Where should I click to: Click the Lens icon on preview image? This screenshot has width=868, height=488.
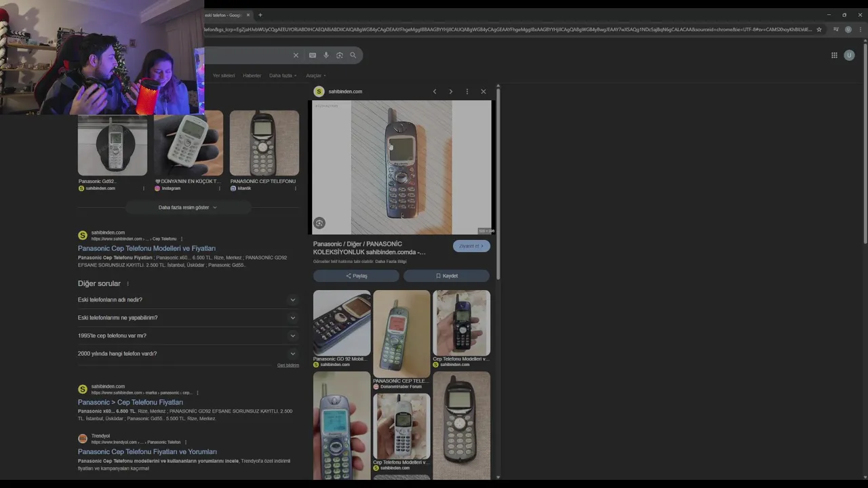pyautogui.click(x=319, y=223)
